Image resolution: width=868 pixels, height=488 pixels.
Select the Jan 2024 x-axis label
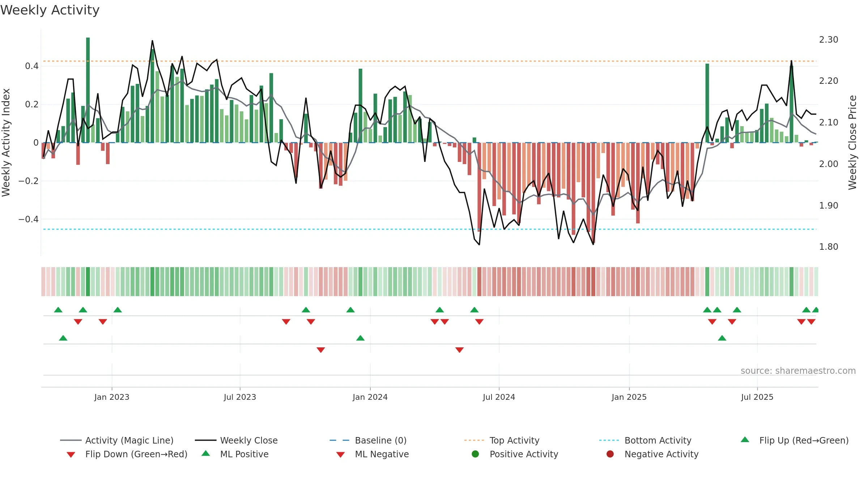click(x=370, y=397)
